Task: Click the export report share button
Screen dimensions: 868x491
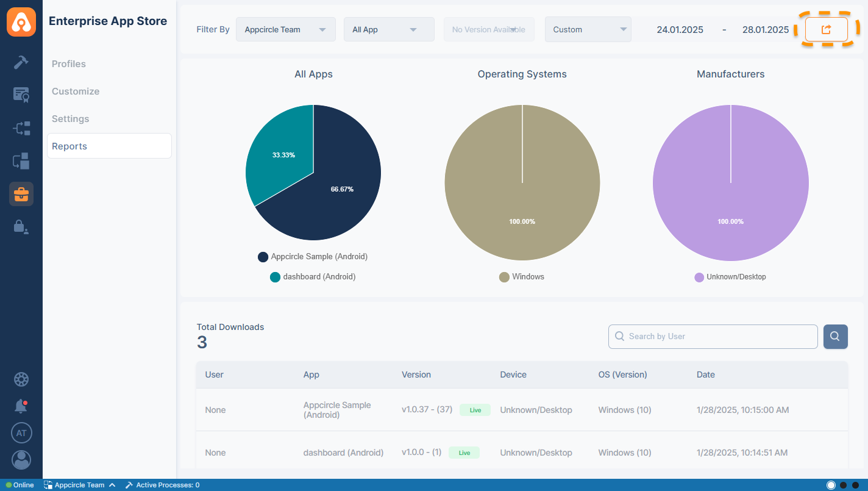Action: coord(826,29)
